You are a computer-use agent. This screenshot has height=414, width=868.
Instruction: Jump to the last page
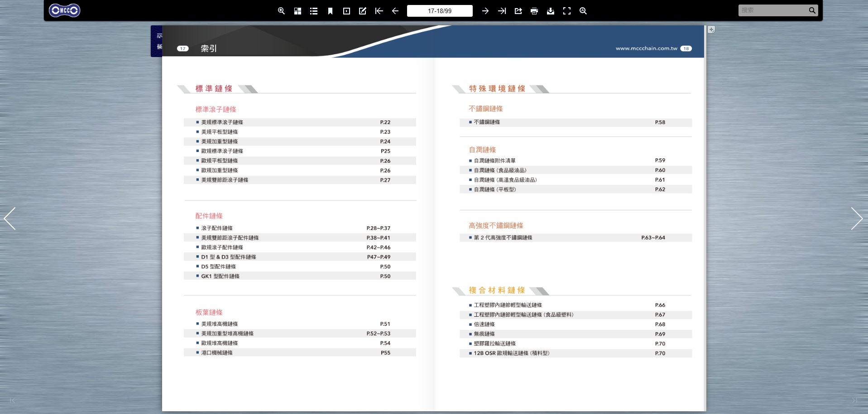point(502,11)
